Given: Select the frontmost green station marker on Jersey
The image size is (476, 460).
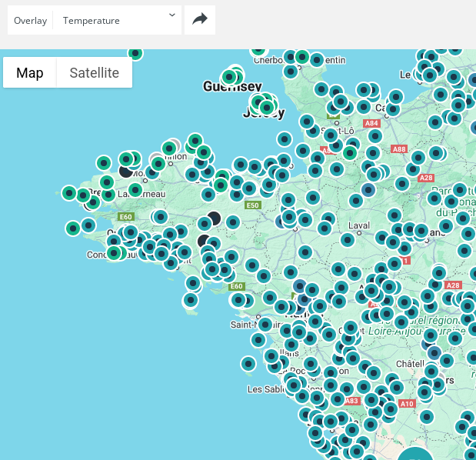Looking at the screenshot, I should pyautogui.click(x=267, y=107).
